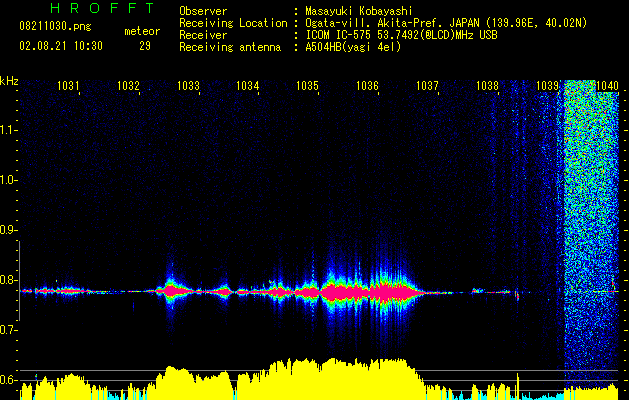Click the 1031 time marker
This screenshot has width=629, height=400.
(68, 85)
